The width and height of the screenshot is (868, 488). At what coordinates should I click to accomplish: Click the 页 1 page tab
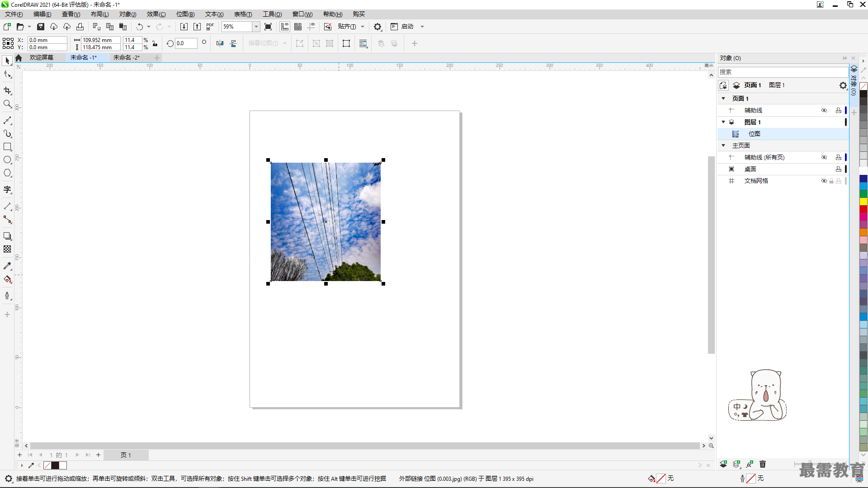(126, 455)
